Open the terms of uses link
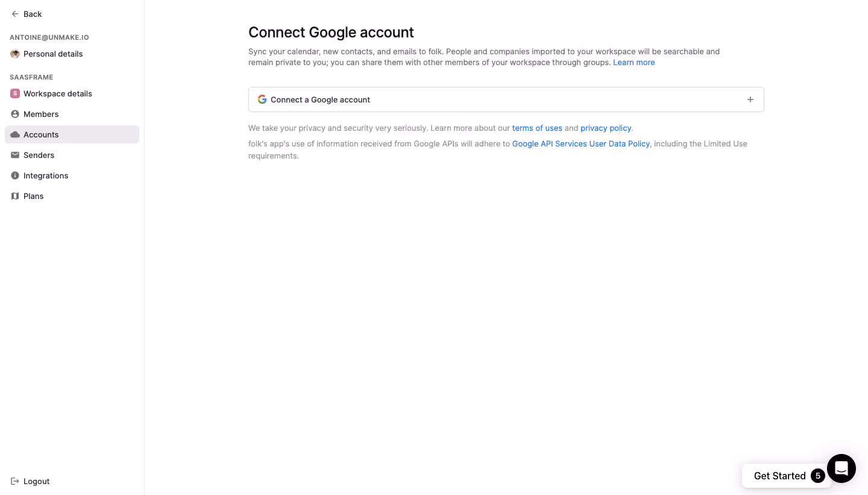This screenshot has width=868, height=495. pyautogui.click(x=537, y=128)
